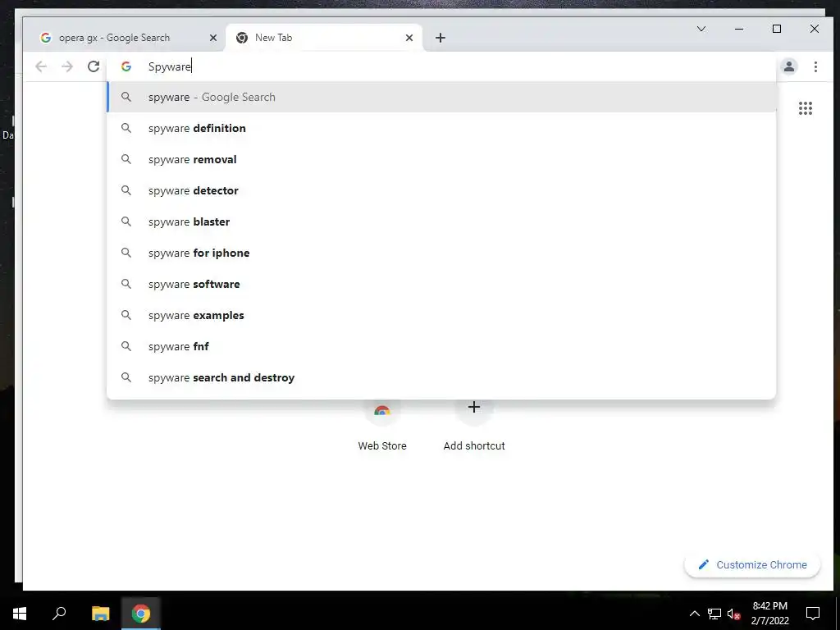Viewport: 840px width, 630px height.
Task: Open the tab search chevron
Action: tap(701, 29)
